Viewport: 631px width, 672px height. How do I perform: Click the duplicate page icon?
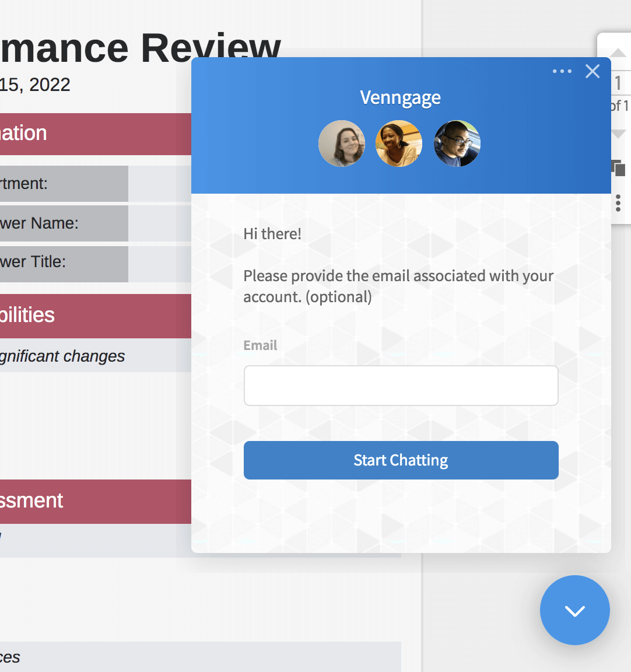[618, 167]
